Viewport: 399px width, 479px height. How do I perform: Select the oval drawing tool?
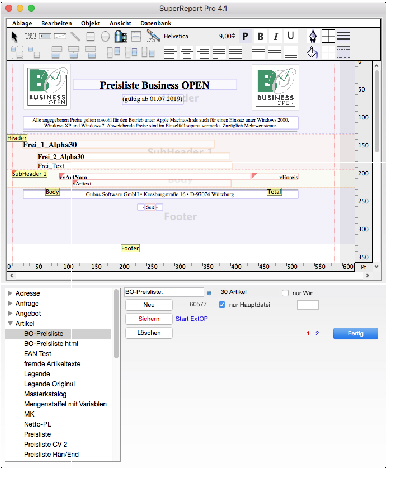click(x=105, y=36)
